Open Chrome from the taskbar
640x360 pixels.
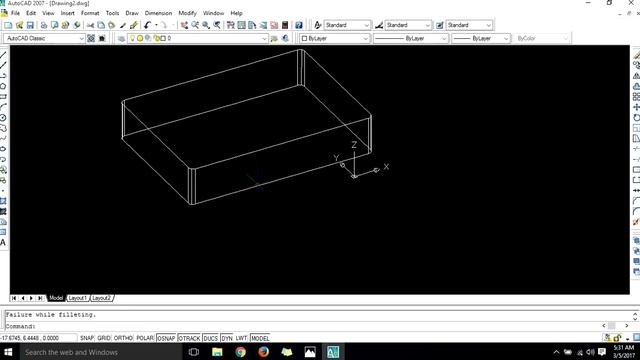240,352
